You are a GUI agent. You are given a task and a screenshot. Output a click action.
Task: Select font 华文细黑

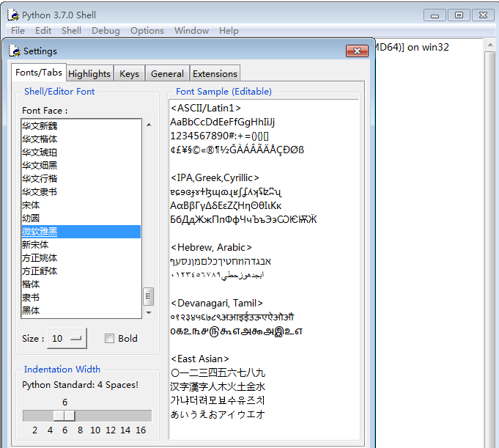[81, 165]
